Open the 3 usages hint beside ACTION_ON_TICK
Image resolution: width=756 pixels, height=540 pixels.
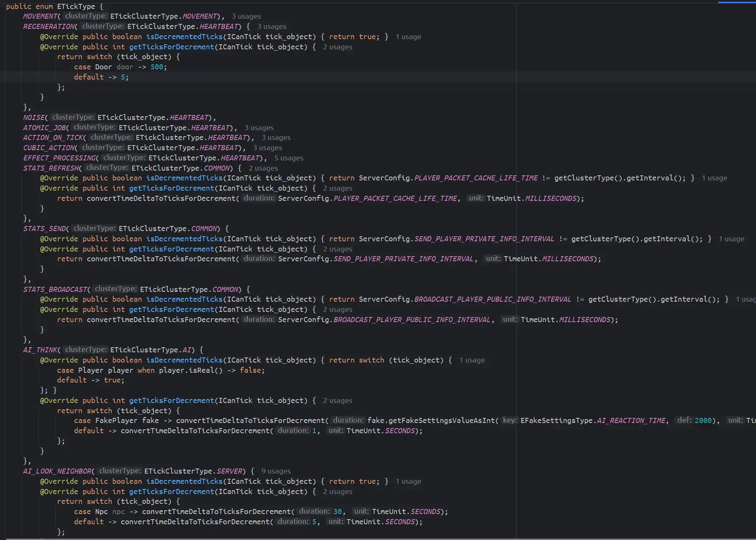276,137
